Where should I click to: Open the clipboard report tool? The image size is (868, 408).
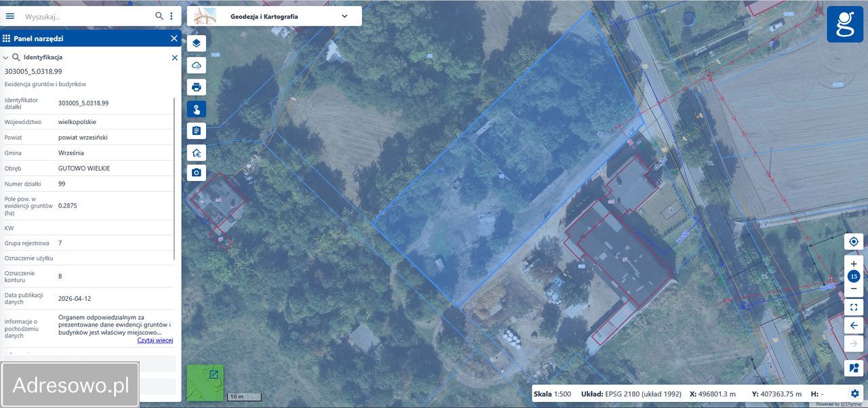(x=197, y=131)
